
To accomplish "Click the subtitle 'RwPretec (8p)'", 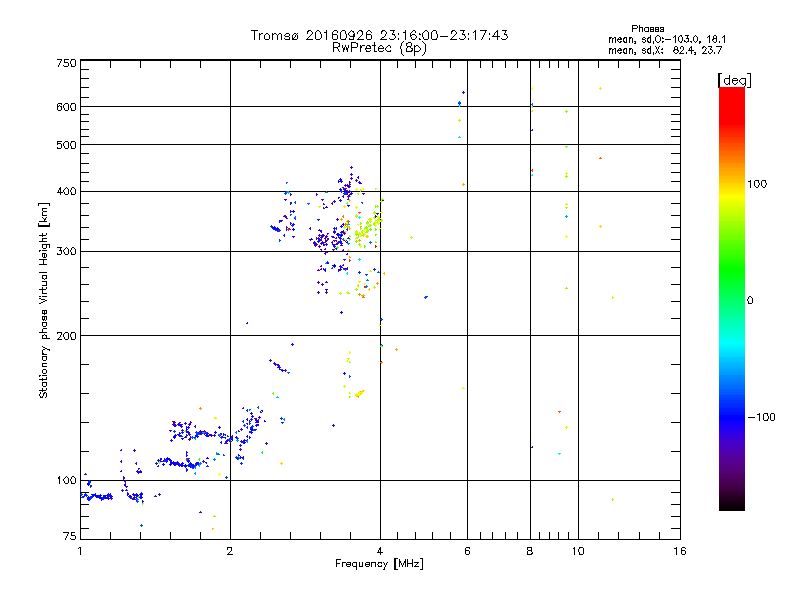I will pyautogui.click(x=380, y=48).
